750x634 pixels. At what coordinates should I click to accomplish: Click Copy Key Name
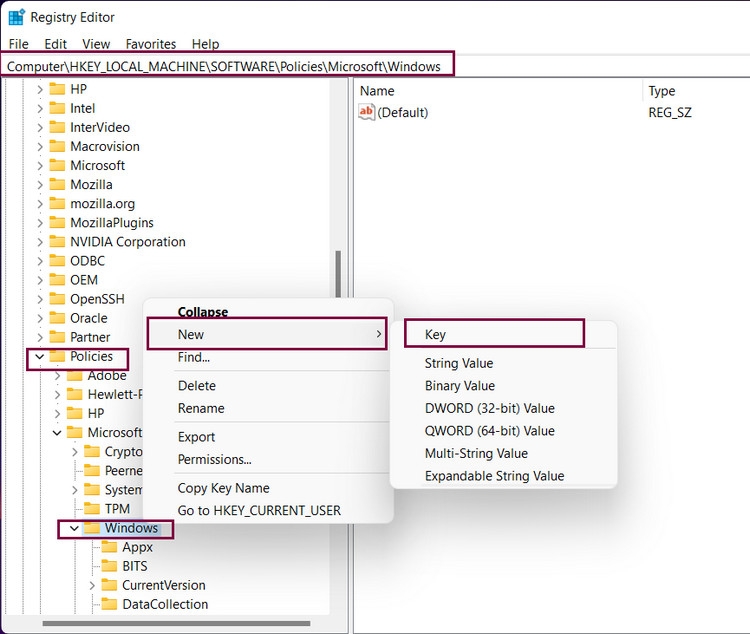(268, 488)
